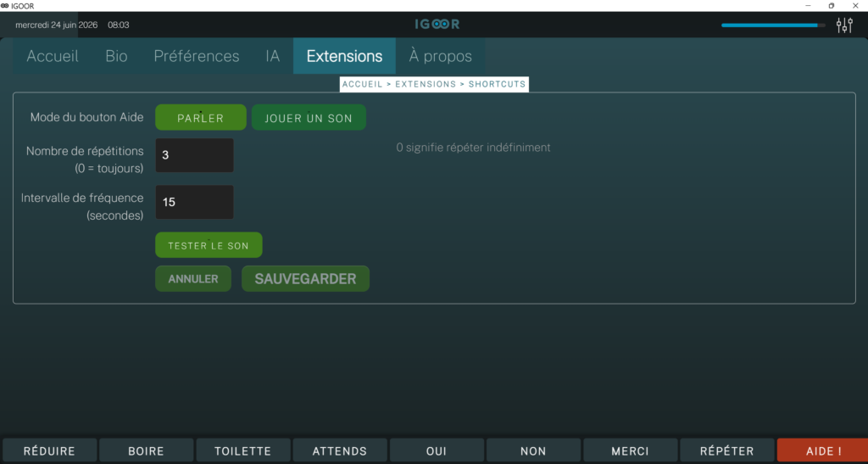Click the MERCI shortcut button
Screen dimensions: 868x464
(631, 450)
